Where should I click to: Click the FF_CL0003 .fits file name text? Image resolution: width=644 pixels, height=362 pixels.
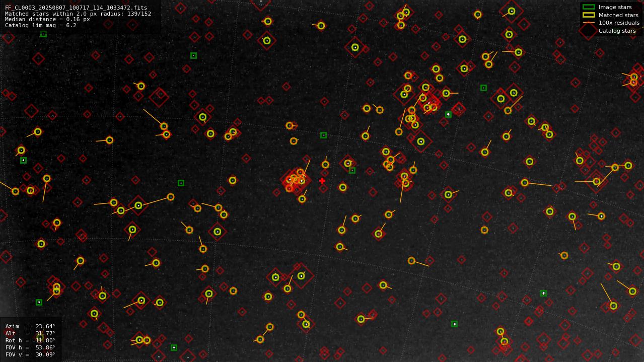(x=76, y=8)
